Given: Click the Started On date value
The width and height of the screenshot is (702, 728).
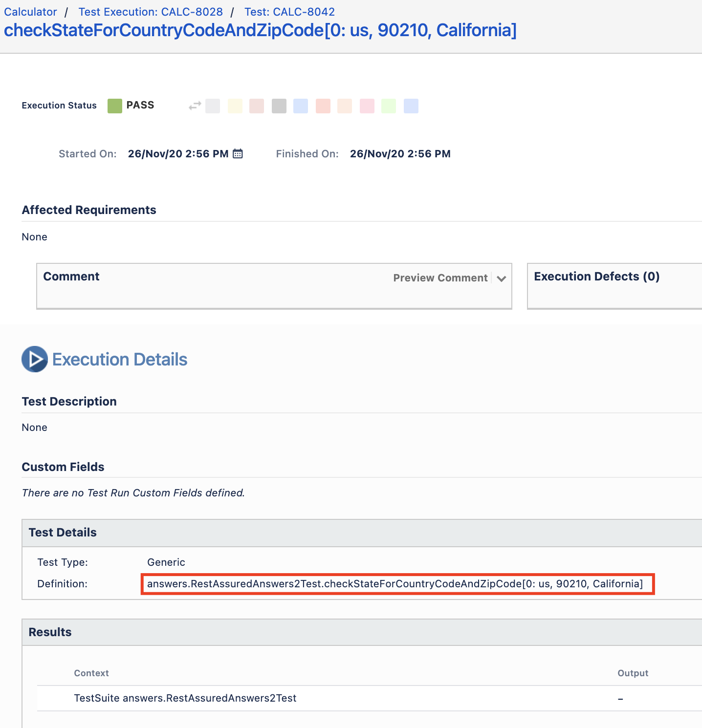Looking at the screenshot, I should pyautogui.click(x=178, y=154).
